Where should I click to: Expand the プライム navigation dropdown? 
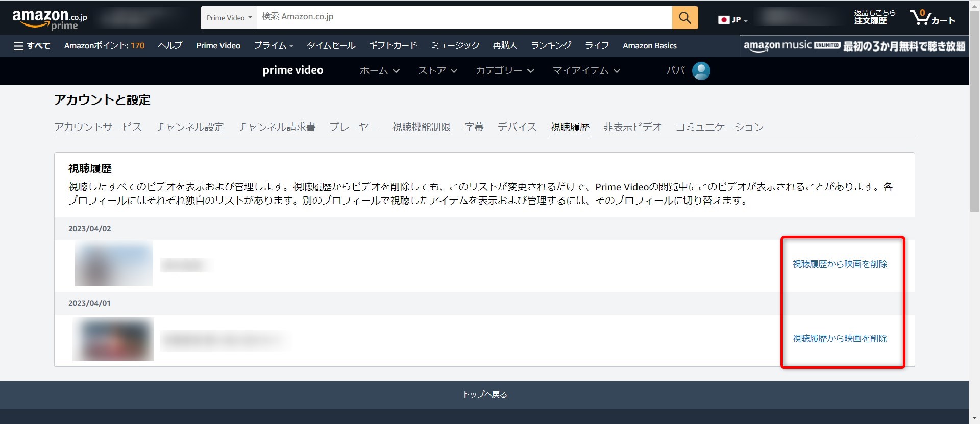(274, 46)
